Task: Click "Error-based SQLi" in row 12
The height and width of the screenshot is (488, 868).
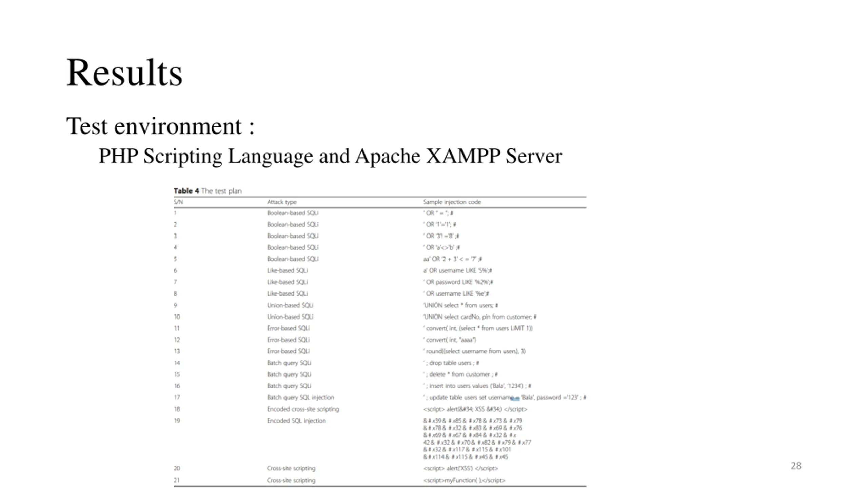Action: [288, 340]
